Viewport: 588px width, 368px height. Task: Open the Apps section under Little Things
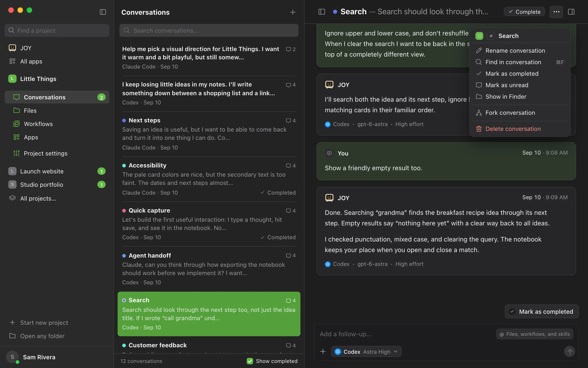(x=57, y=137)
